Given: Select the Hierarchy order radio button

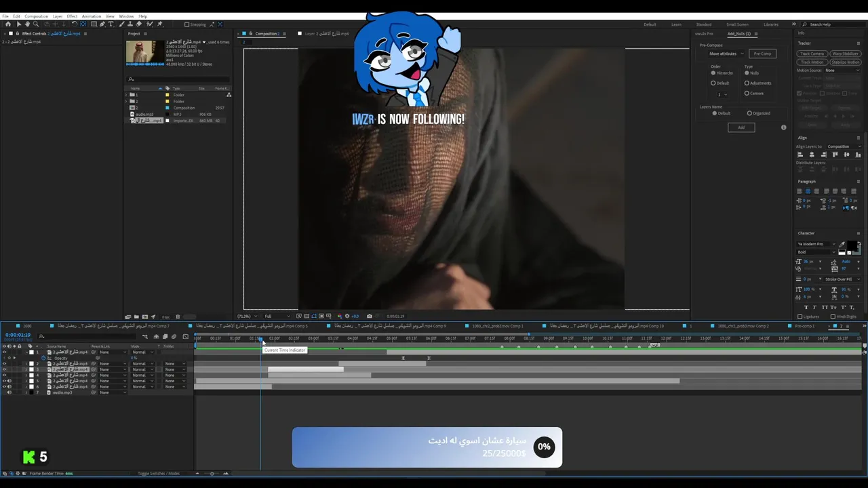Looking at the screenshot, I should pos(713,73).
